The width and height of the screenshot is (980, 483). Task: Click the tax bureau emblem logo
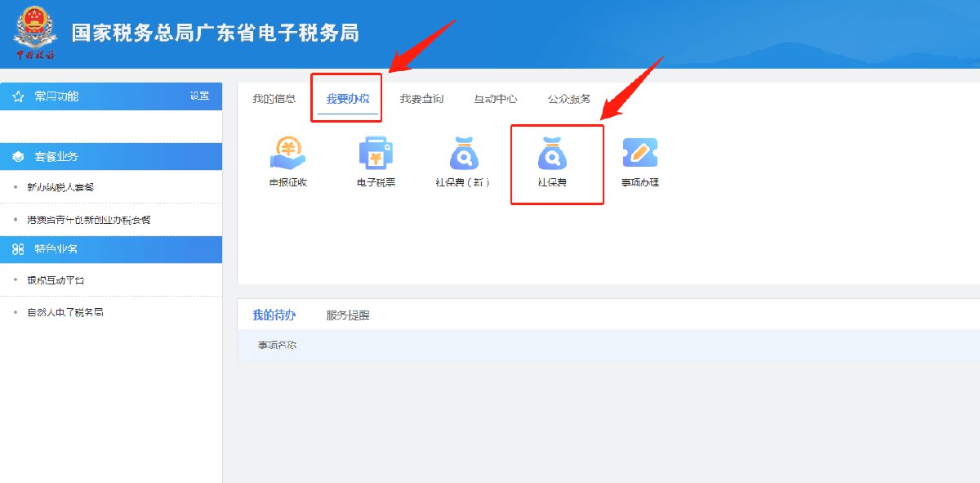(35, 33)
